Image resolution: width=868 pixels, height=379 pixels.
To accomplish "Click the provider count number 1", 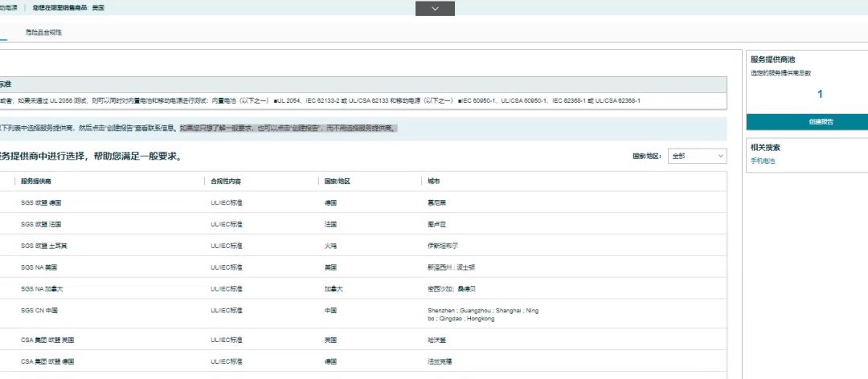I will 820,95.
